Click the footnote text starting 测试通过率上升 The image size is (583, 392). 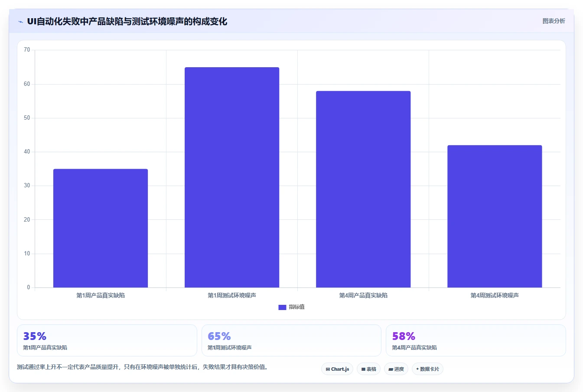pyautogui.click(x=143, y=367)
